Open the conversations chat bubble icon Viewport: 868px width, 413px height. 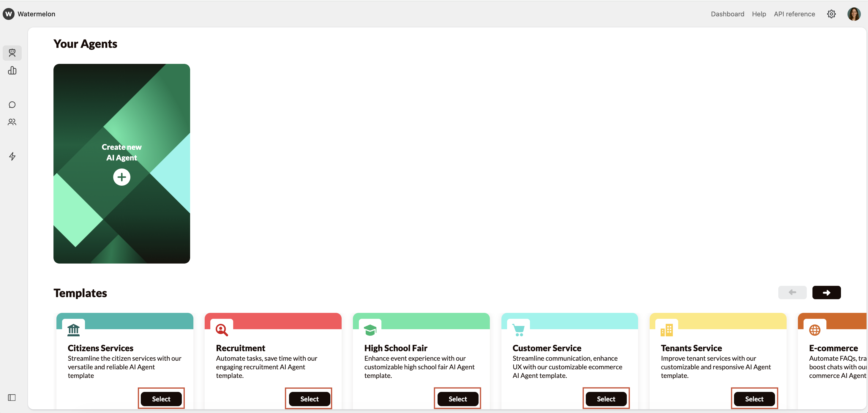tap(12, 105)
